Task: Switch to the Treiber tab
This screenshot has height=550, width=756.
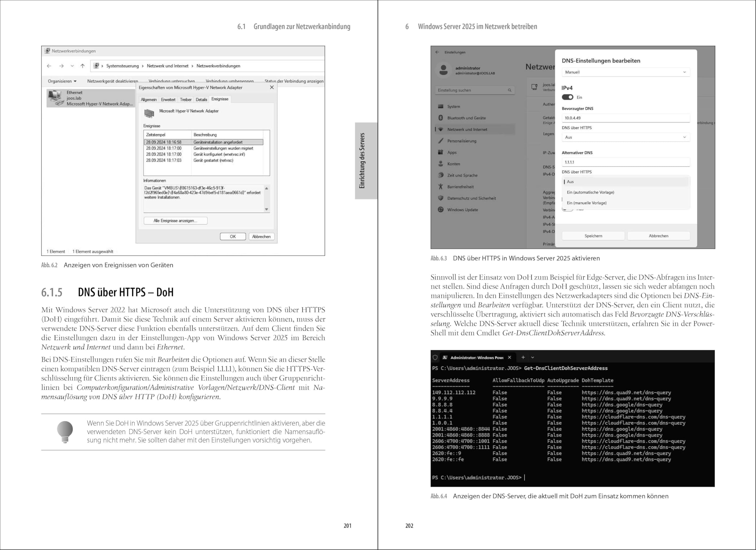Action: pyautogui.click(x=186, y=100)
